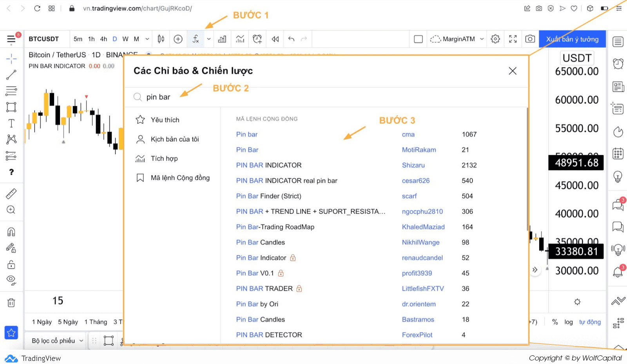Click the Compare or add symbol plus icon
The image size is (627, 364).
tap(178, 39)
